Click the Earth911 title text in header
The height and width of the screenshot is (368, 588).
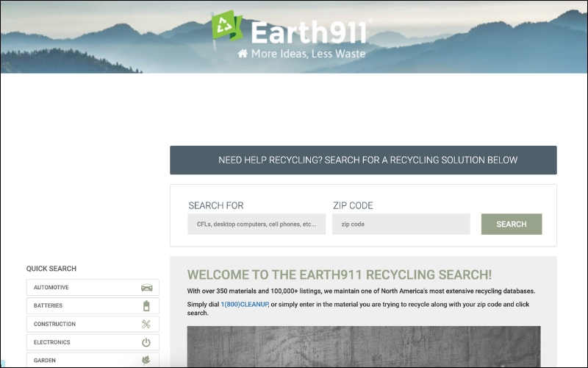(x=309, y=32)
